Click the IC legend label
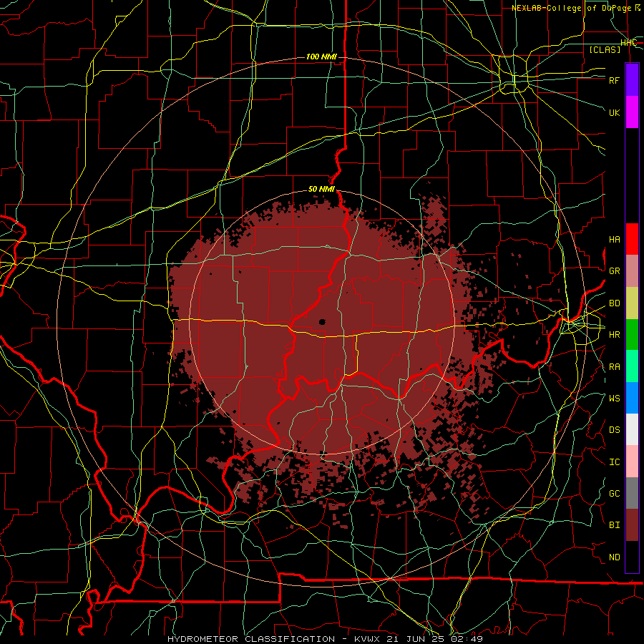 tap(614, 462)
